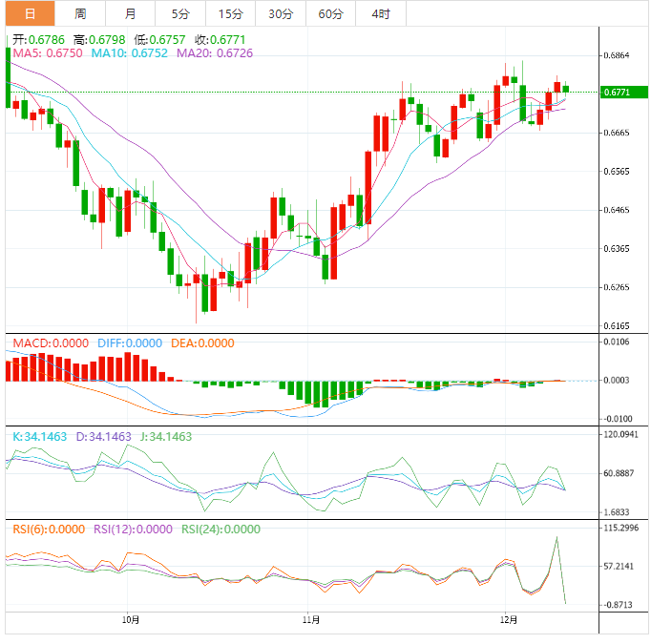Select the 日 daily chart tab
The image size is (651, 644).
tap(30, 13)
